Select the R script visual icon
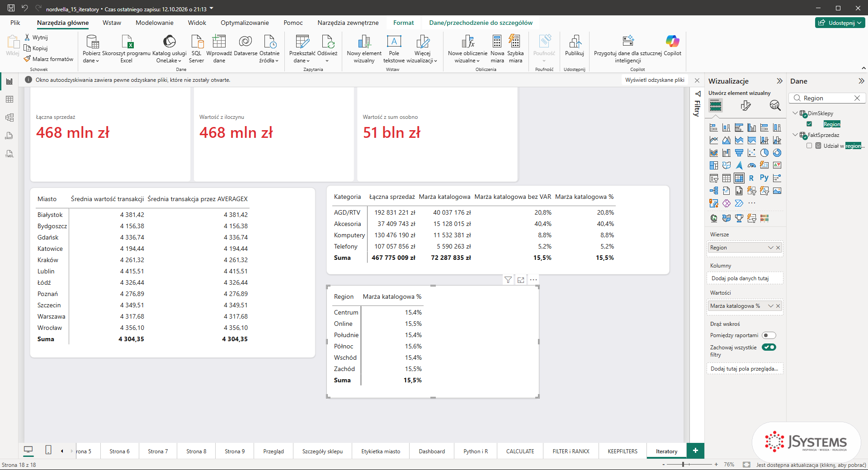The width and height of the screenshot is (868, 470). [x=751, y=178]
